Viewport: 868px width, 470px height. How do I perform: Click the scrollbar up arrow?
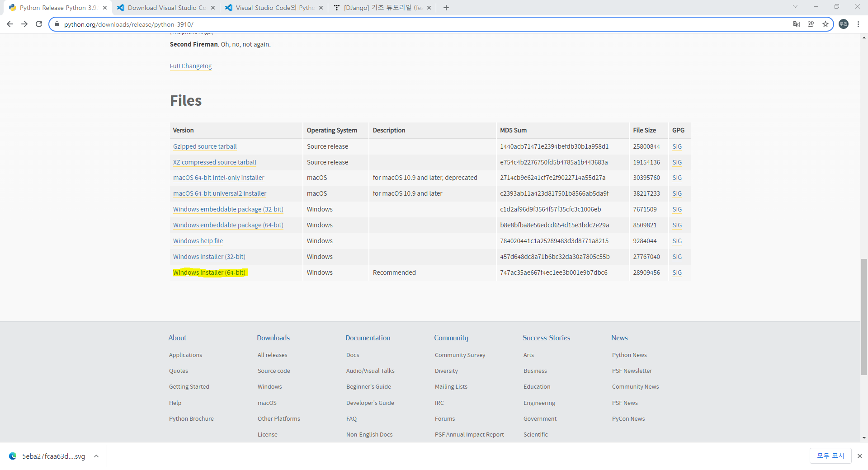click(x=864, y=38)
